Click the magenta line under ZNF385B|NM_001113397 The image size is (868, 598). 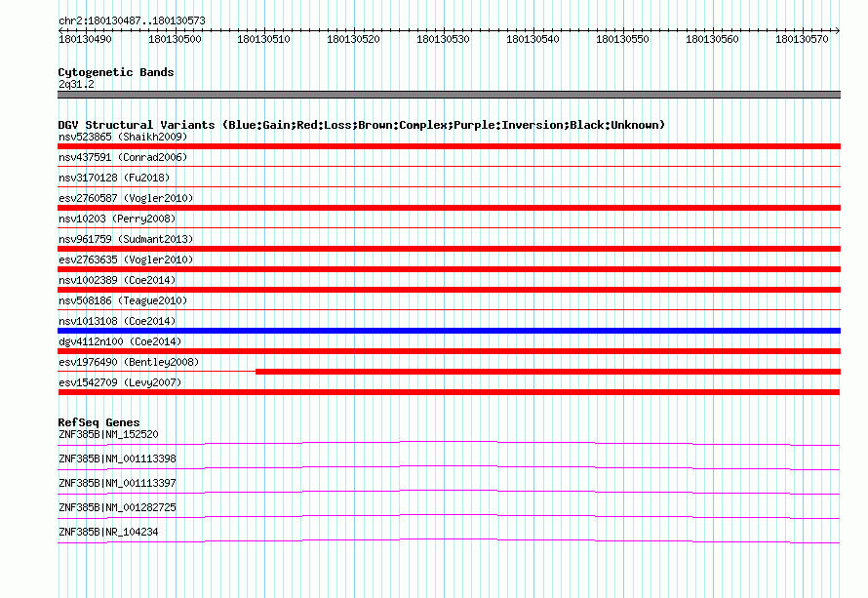449,492
